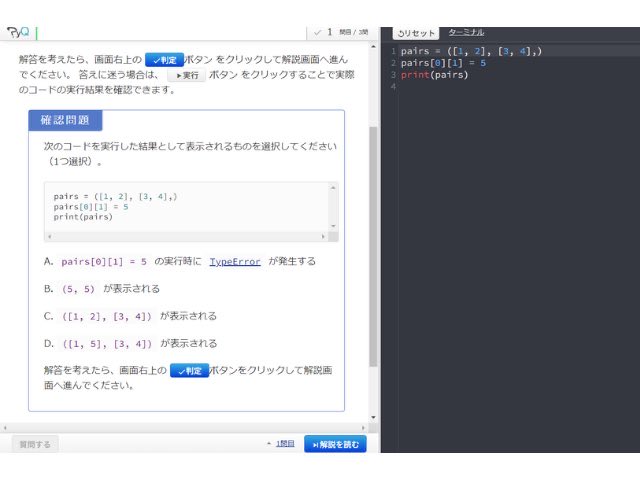The image size is (640, 480).
Task: Click the code block's left scroll arrow
Action: (50, 236)
